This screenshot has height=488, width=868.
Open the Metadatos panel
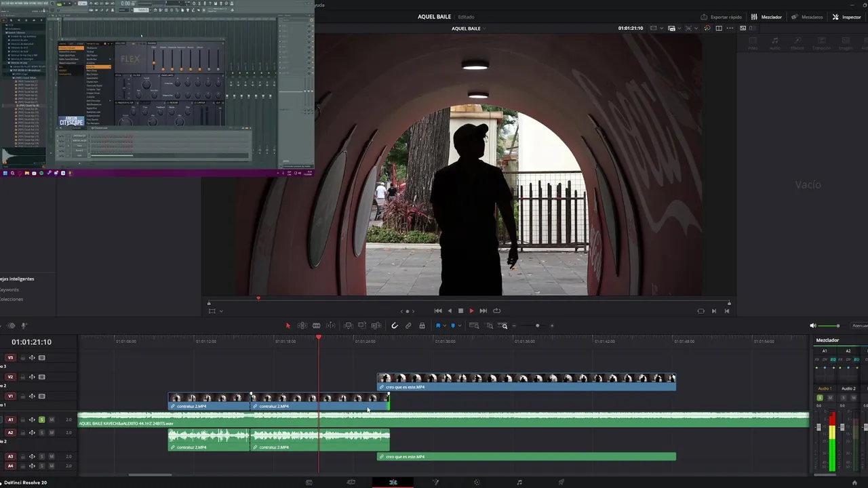point(807,17)
